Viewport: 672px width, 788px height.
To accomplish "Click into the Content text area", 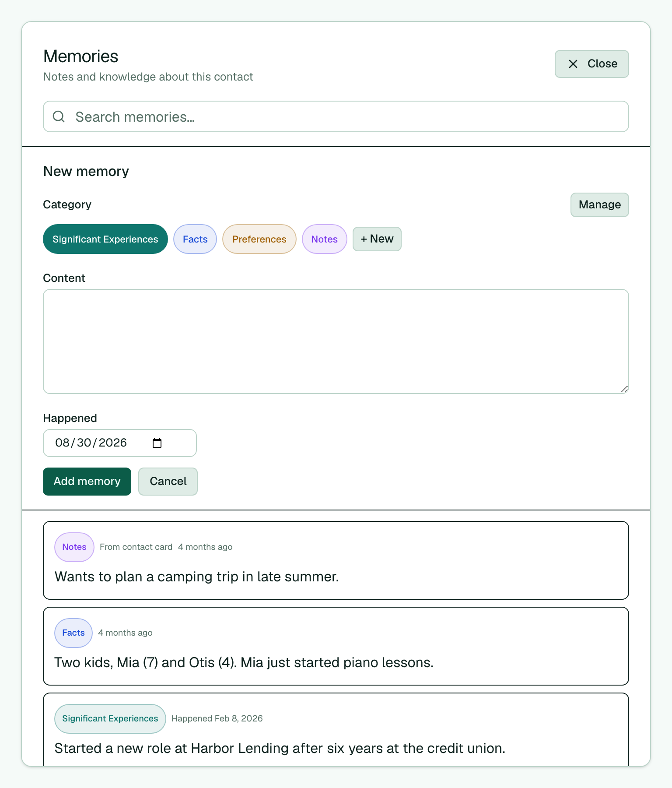I will 336,341.
